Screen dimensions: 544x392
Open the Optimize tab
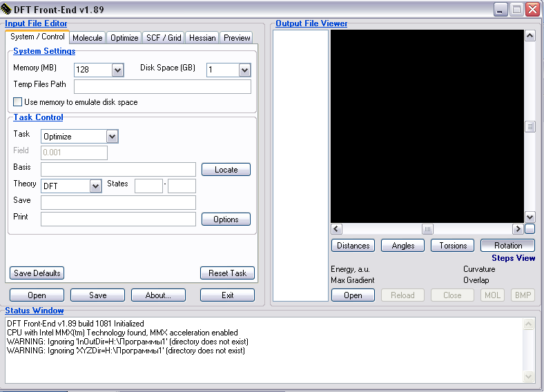(124, 38)
